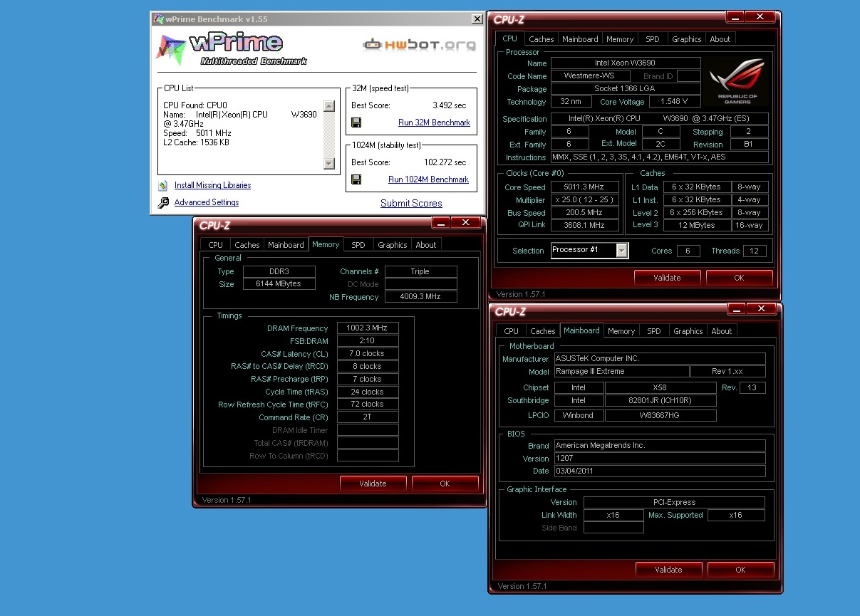Select the About tab in the timings window
Viewport: 860px width, 616px height.
(x=426, y=245)
